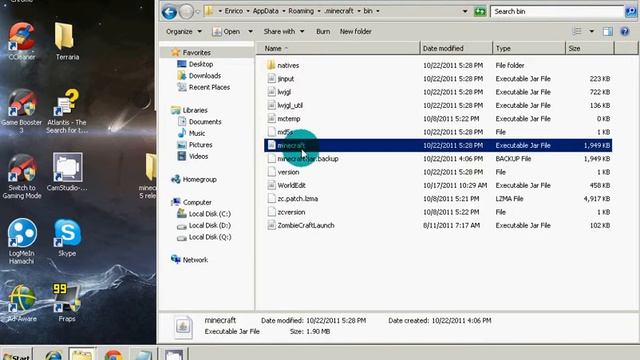Click the Chrome taskbar icon
The image size is (640, 360).
click(113, 354)
